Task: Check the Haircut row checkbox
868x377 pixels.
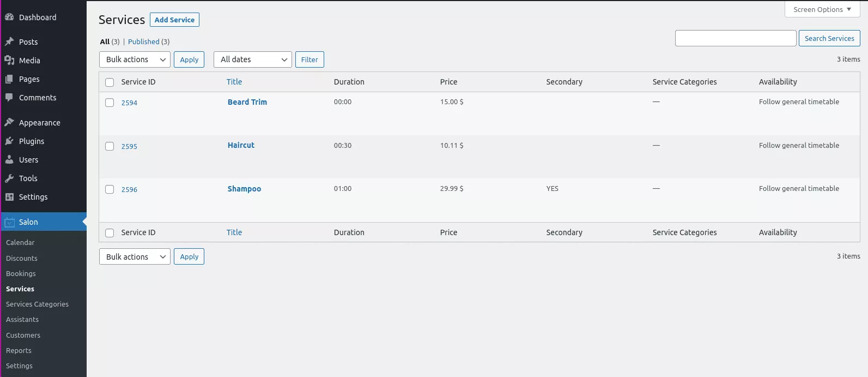Action: tap(110, 146)
